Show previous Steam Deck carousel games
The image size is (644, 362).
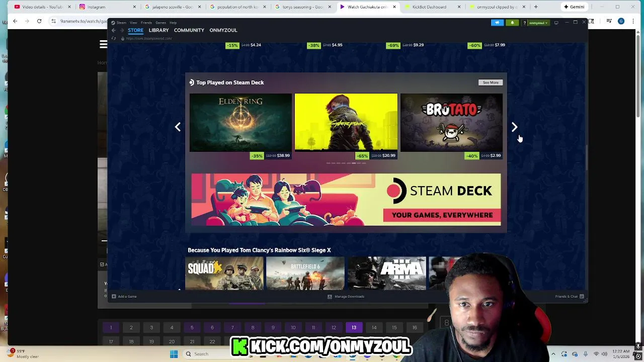(x=178, y=127)
